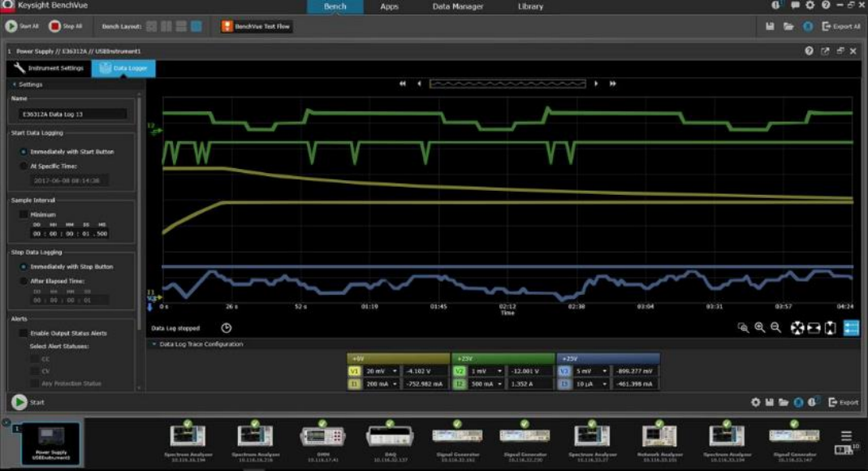
Task: Open BenchVue Test Flow
Action: coord(256,26)
